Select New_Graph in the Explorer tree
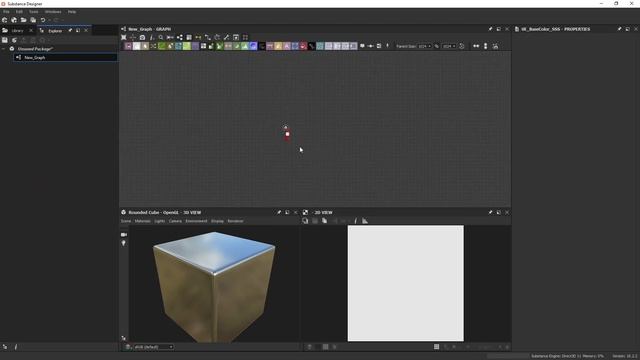 pyautogui.click(x=65, y=58)
